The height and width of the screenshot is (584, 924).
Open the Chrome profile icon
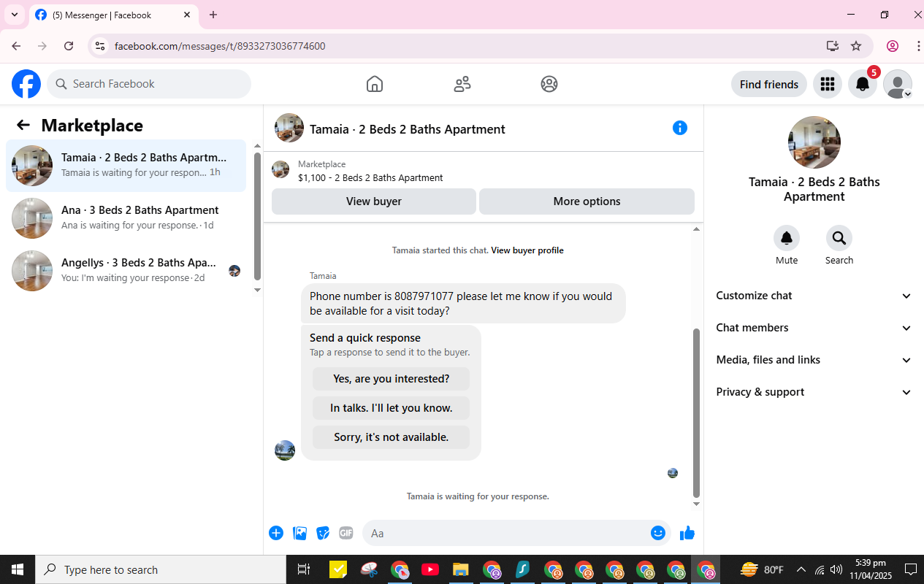(x=893, y=46)
